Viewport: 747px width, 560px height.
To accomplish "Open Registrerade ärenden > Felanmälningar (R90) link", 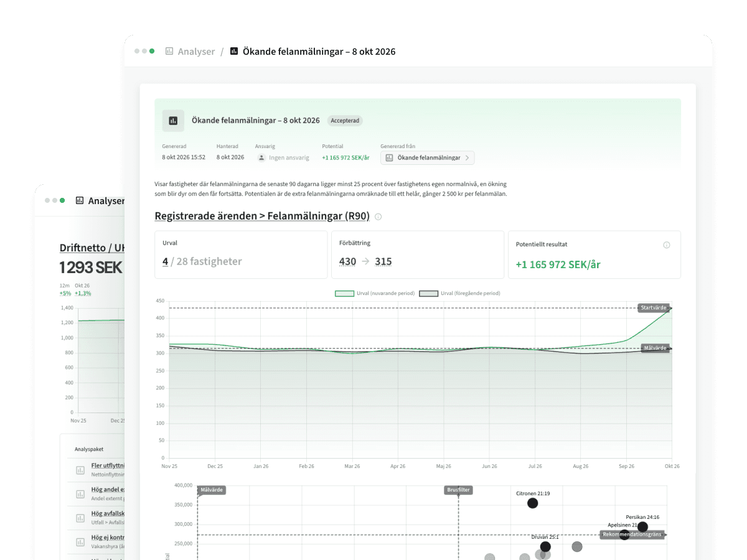I will pyautogui.click(x=262, y=217).
